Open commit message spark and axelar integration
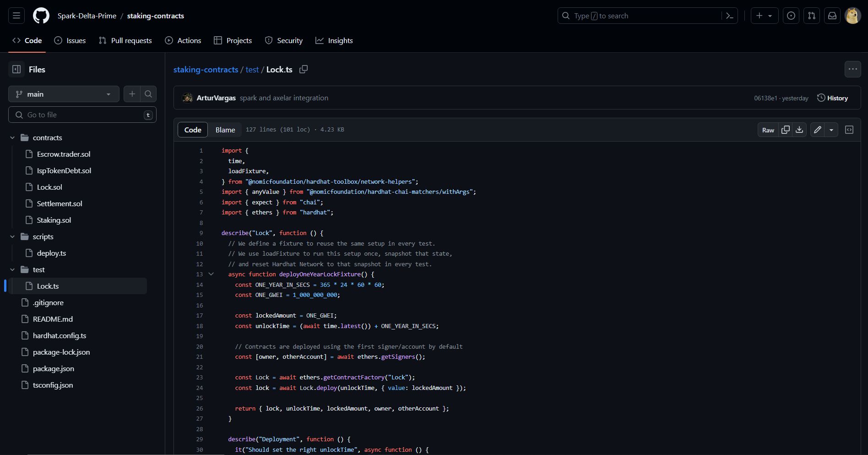This screenshot has width=868, height=455. point(284,98)
